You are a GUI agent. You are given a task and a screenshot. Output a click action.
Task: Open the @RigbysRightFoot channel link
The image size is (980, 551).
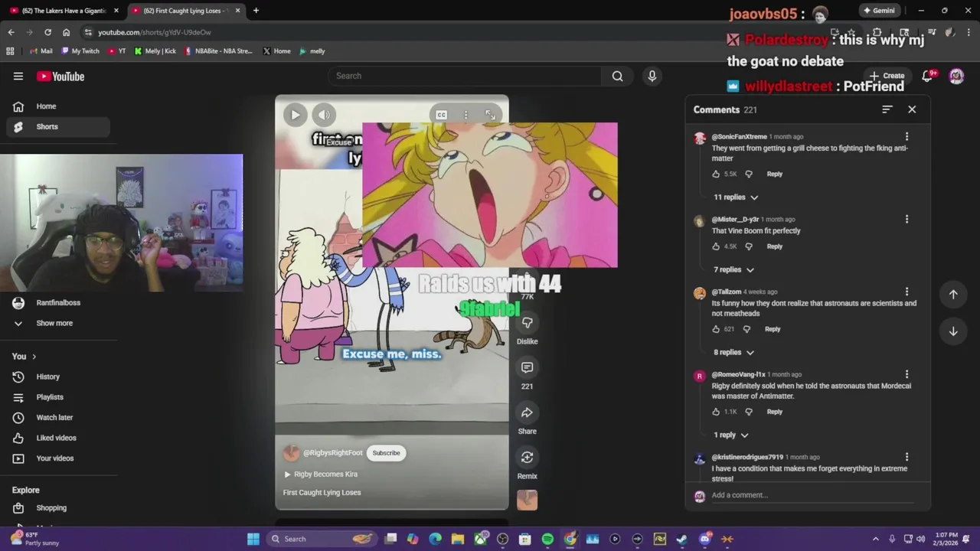pyautogui.click(x=333, y=453)
